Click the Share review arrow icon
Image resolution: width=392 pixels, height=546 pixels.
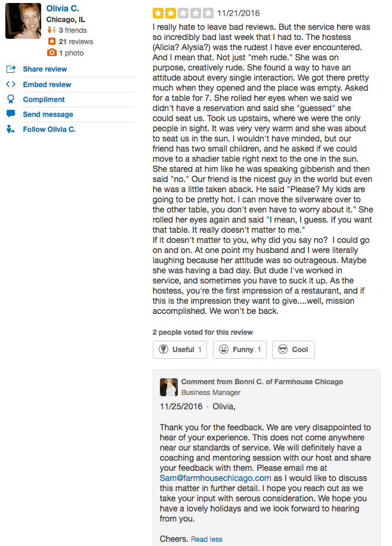click(x=11, y=69)
